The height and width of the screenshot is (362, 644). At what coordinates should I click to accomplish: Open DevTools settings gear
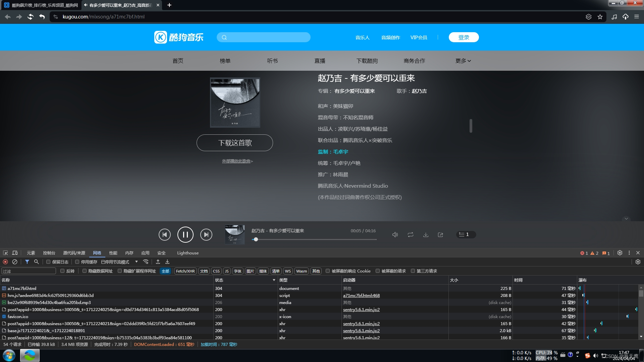pyautogui.click(x=620, y=253)
